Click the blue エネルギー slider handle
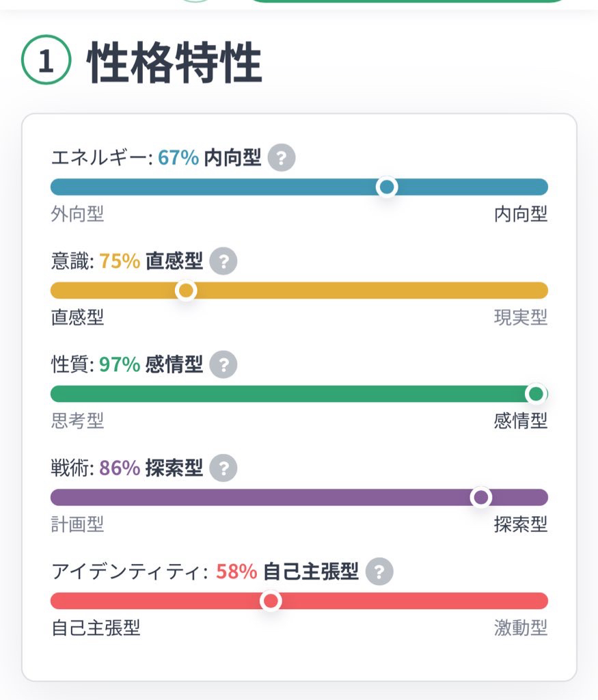 (x=387, y=187)
